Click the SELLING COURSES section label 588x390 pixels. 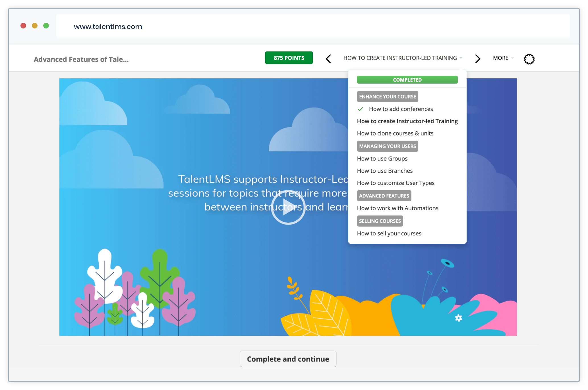click(380, 221)
